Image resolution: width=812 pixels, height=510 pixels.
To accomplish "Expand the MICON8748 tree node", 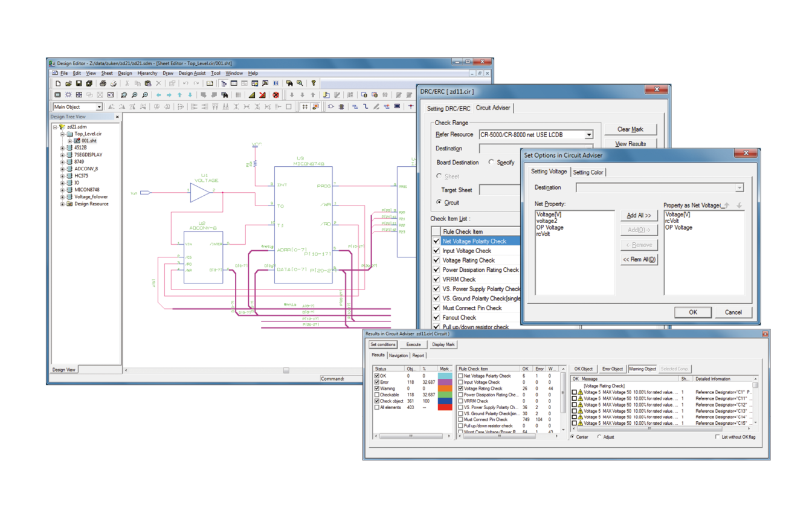I will pos(62,190).
